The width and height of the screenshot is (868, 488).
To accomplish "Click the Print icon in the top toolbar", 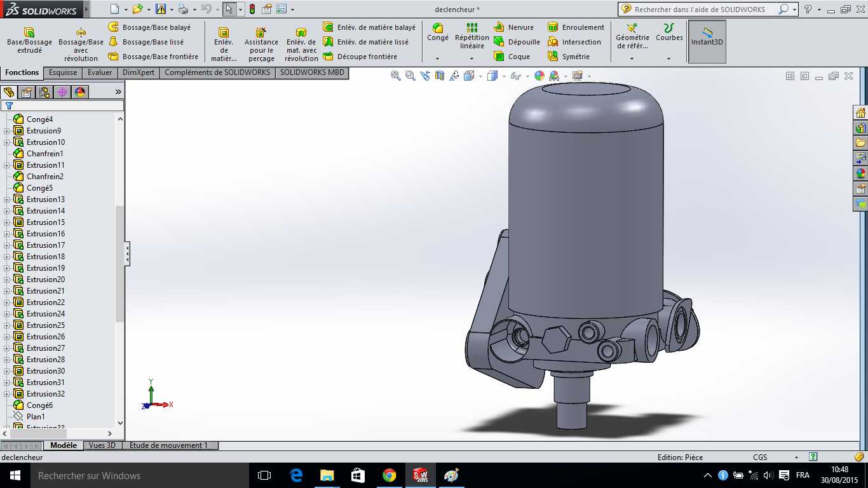I will pyautogui.click(x=183, y=10).
